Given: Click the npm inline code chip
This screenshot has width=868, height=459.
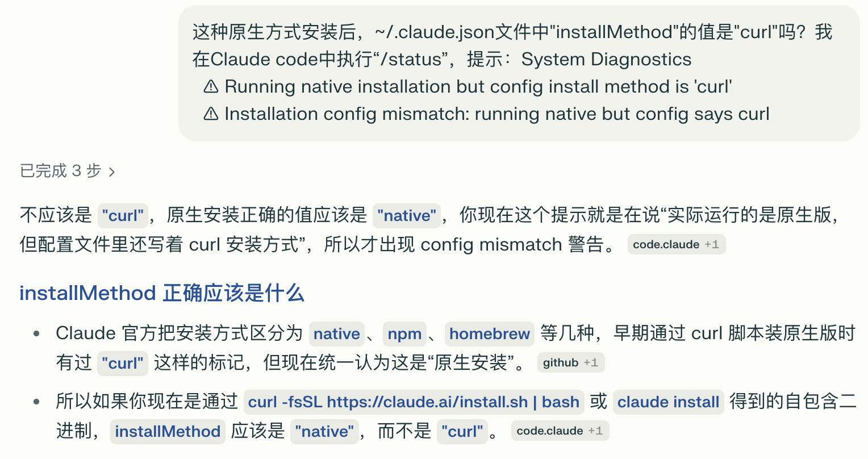Looking at the screenshot, I should click(404, 334).
